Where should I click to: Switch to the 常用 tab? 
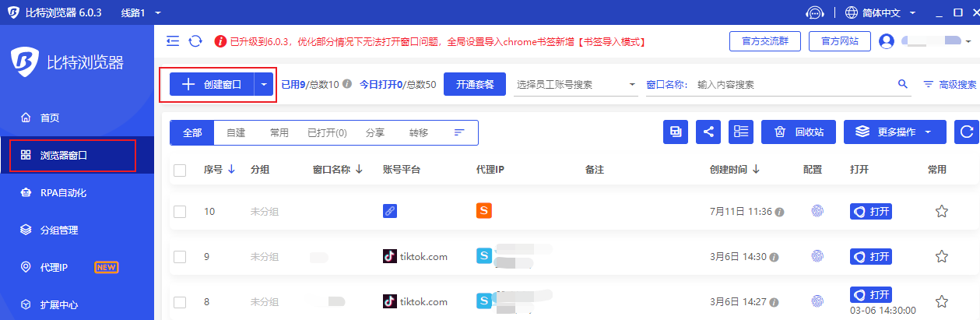(x=279, y=133)
